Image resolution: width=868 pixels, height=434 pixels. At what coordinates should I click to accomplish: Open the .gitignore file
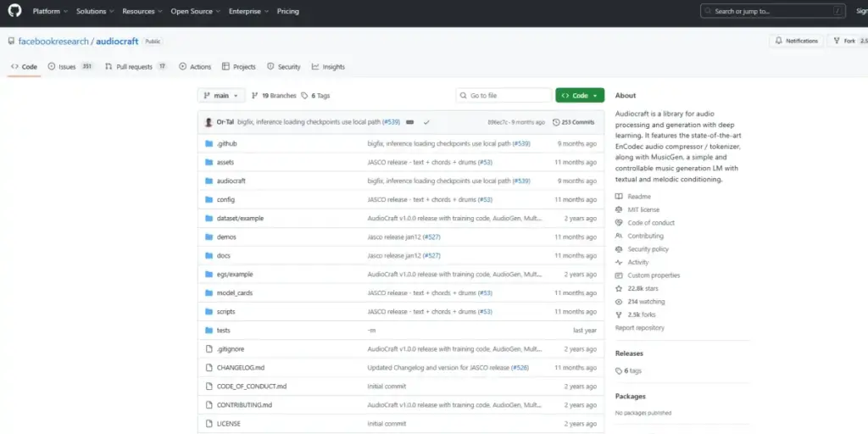[231, 348]
